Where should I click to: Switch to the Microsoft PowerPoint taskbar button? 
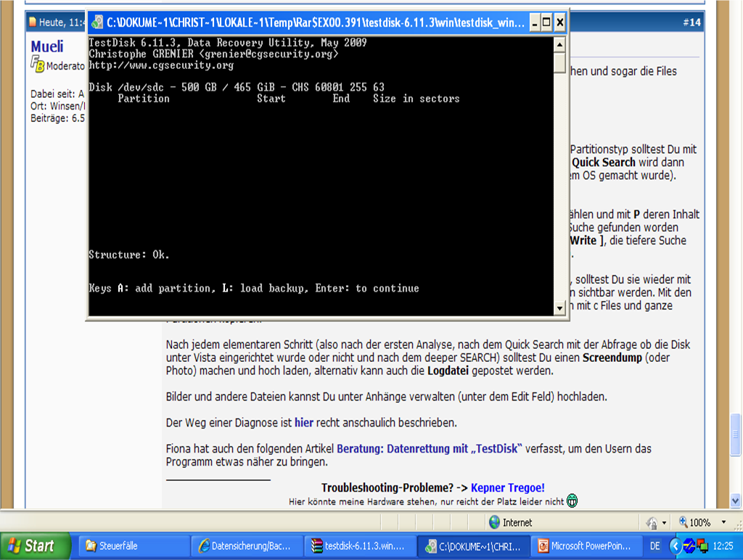[x=586, y=545]
